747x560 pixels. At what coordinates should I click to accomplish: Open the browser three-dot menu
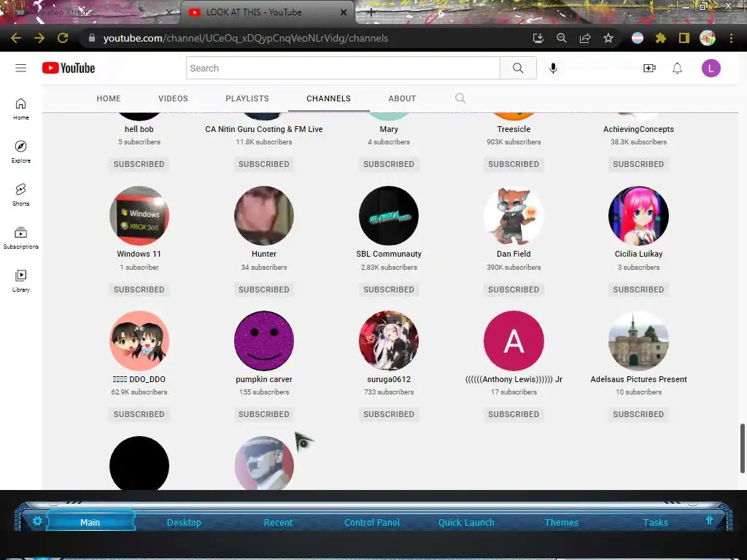[x=731, y=38]
